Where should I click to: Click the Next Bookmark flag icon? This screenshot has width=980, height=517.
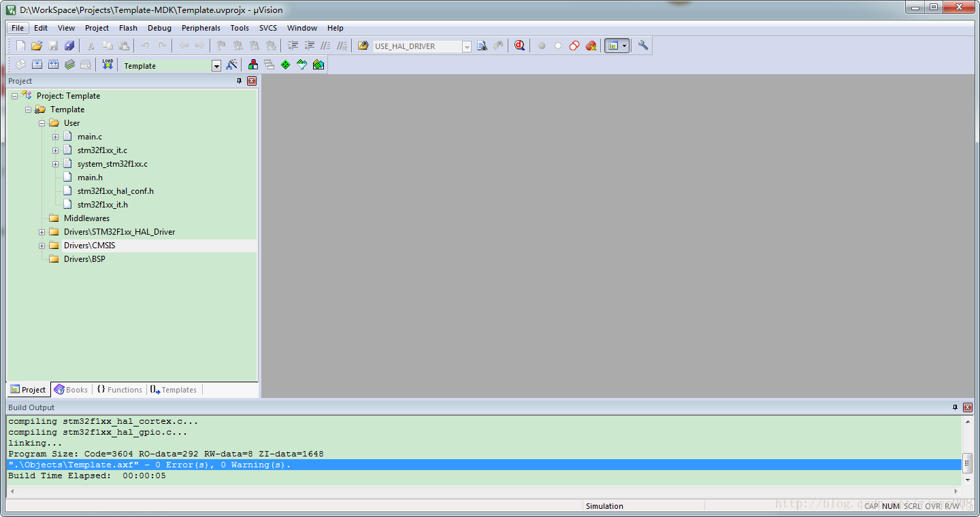tap(255, 46)
